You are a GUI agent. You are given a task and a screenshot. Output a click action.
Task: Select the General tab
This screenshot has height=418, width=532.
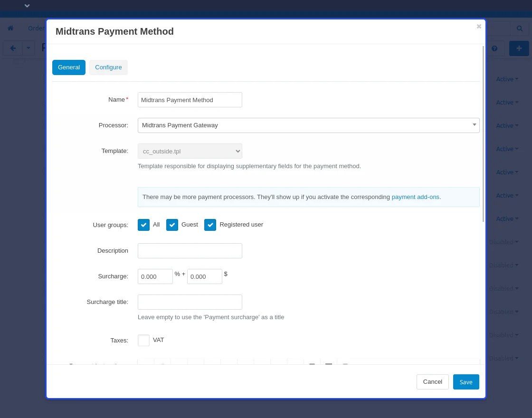point(69,67)
